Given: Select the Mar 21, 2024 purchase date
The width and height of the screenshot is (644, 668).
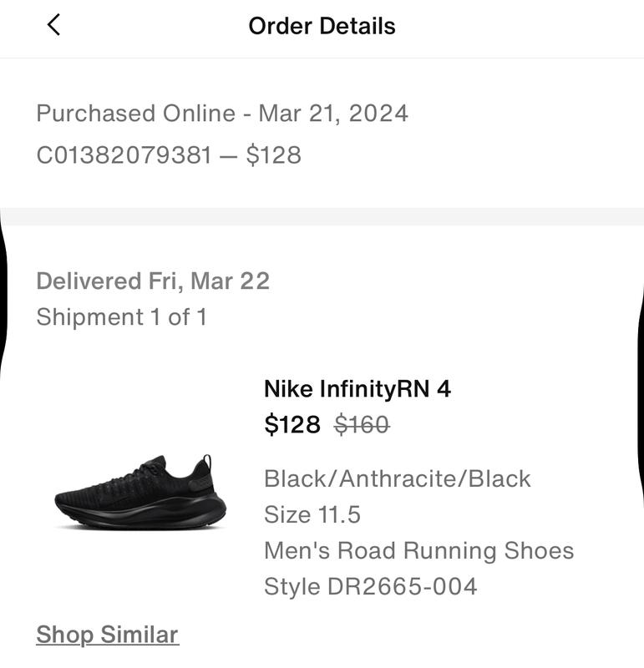Looking at the screenshot, I should pos(333,114).
